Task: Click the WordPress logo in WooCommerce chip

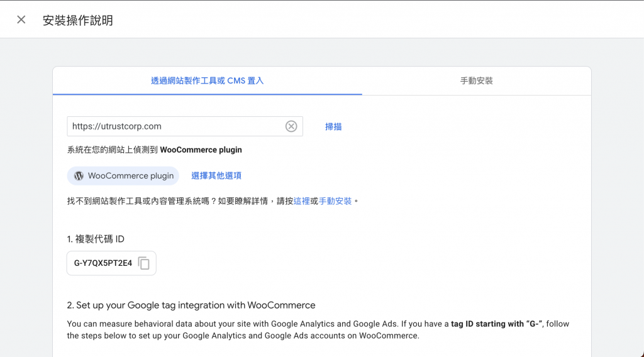Action: pos(79,175)
